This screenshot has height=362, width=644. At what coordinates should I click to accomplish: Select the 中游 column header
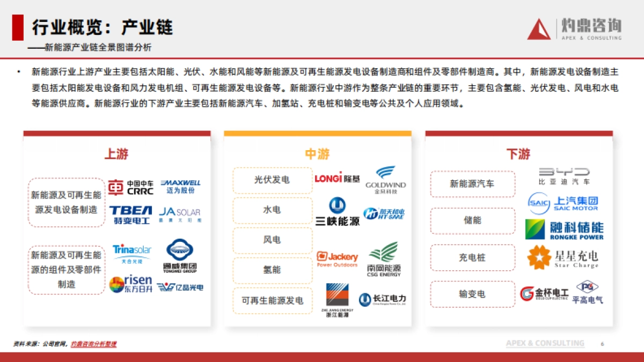(319, 153)
